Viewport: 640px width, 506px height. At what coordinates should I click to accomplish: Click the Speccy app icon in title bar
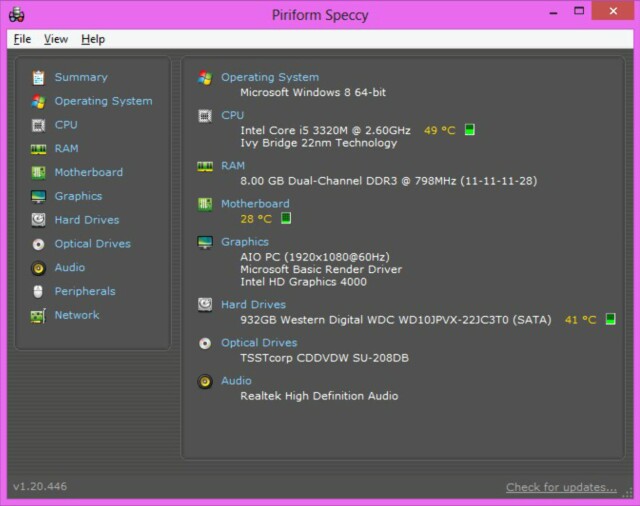click(x=17, y=15)
